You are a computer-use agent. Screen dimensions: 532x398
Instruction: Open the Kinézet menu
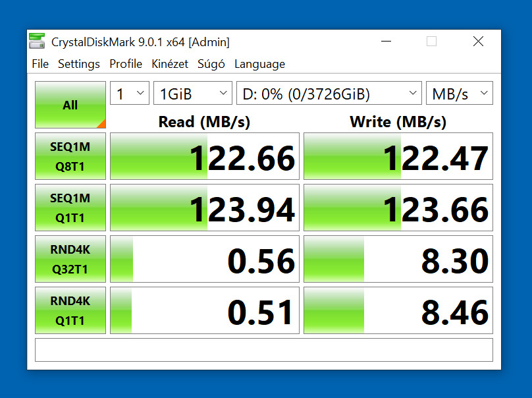(x=170, y=64)
